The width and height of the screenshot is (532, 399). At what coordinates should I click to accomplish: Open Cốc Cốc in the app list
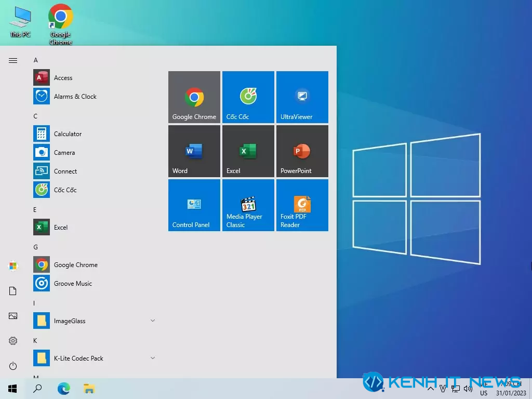point(95,190)
